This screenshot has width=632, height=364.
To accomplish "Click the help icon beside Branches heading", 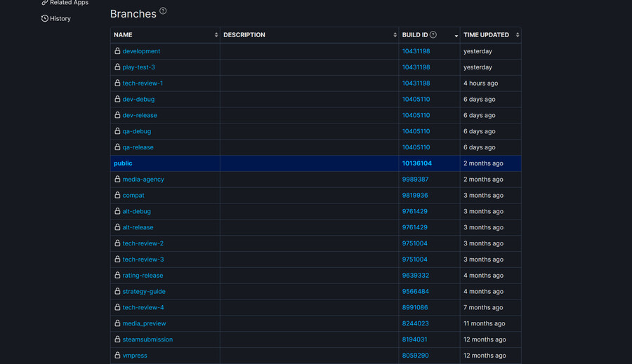I will point(163,11).
